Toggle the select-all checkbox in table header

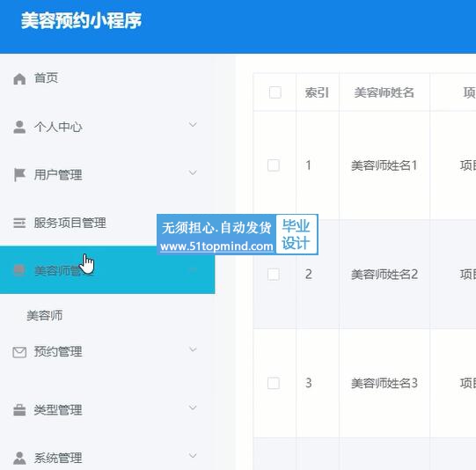(275, 92)
